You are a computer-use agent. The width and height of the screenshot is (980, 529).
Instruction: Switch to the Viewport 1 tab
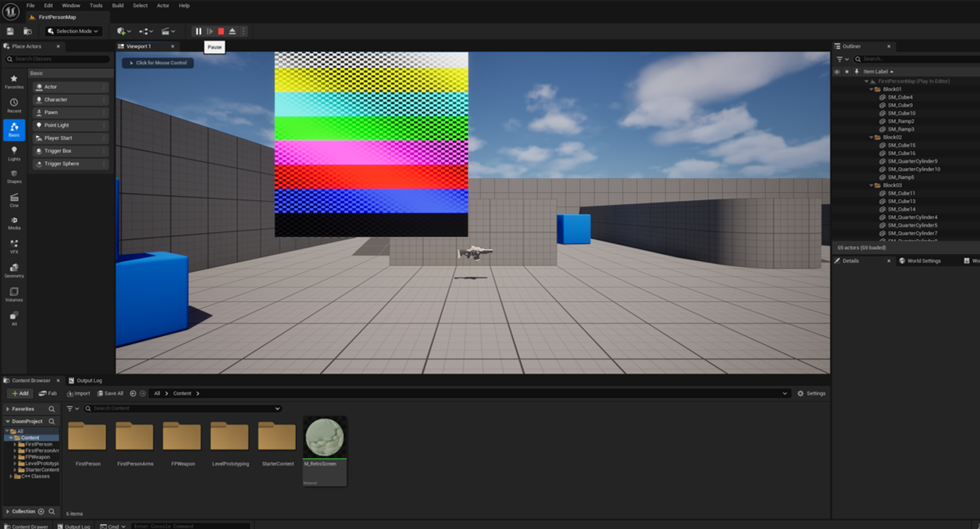[139, 46]
